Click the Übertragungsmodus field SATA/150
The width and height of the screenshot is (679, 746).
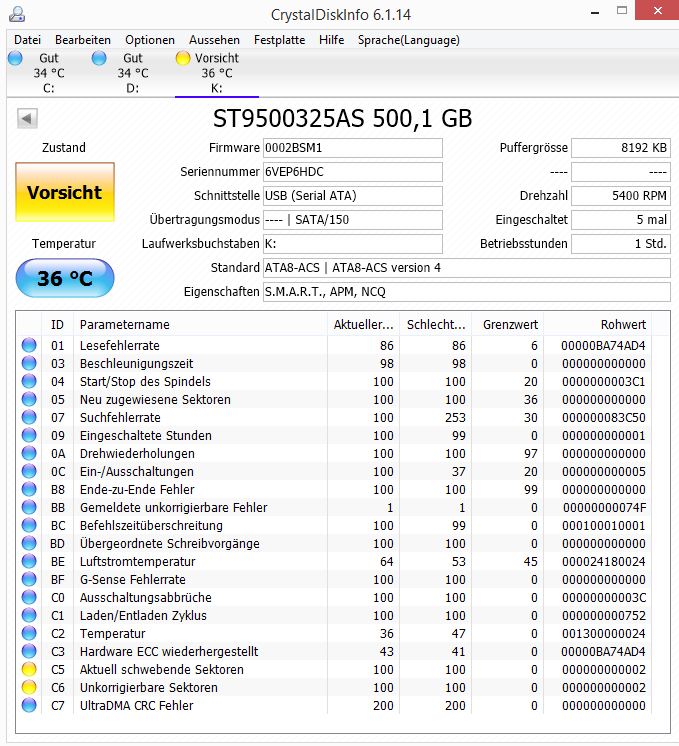pyautogui.click(x=353, y=220)
